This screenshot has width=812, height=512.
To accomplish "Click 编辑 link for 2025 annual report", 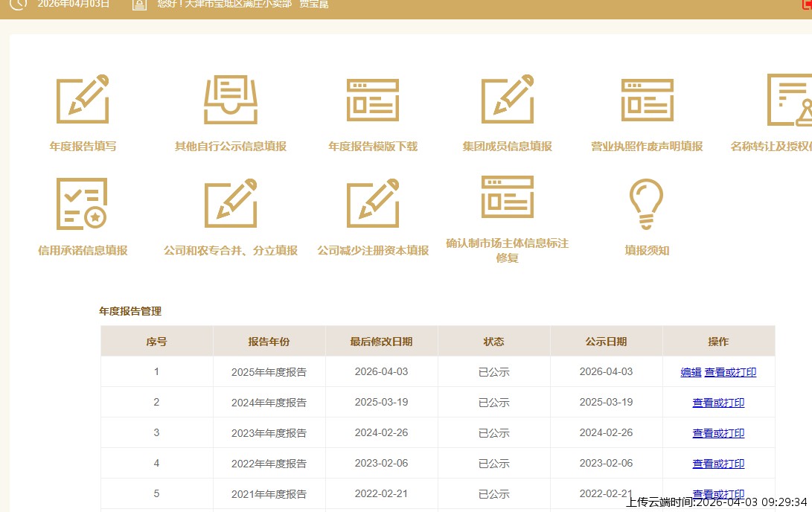I will click(691, 372).
